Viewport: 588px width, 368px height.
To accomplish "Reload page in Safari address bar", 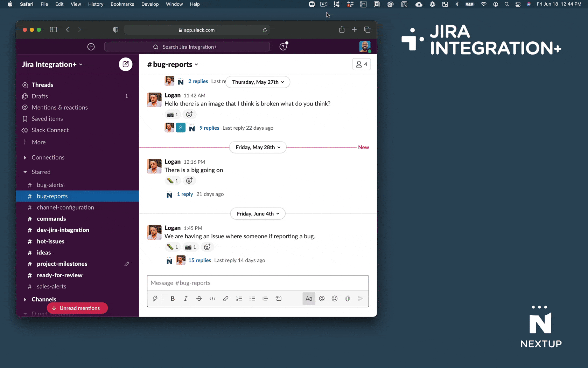I will 265,30.
